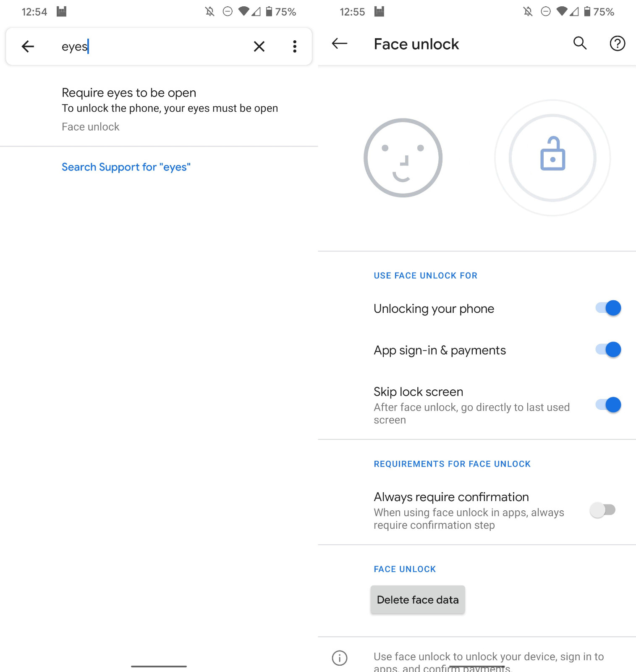Tap the info icon near bottom description
Image resolution: width=636 pixels, height=672 pixels.
click(x=339, y=658)
